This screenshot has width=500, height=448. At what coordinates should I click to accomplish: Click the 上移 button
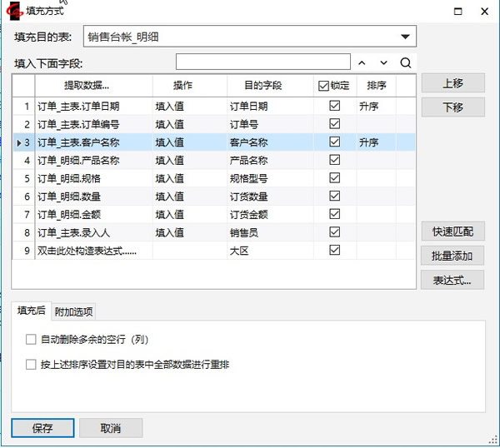452,84
